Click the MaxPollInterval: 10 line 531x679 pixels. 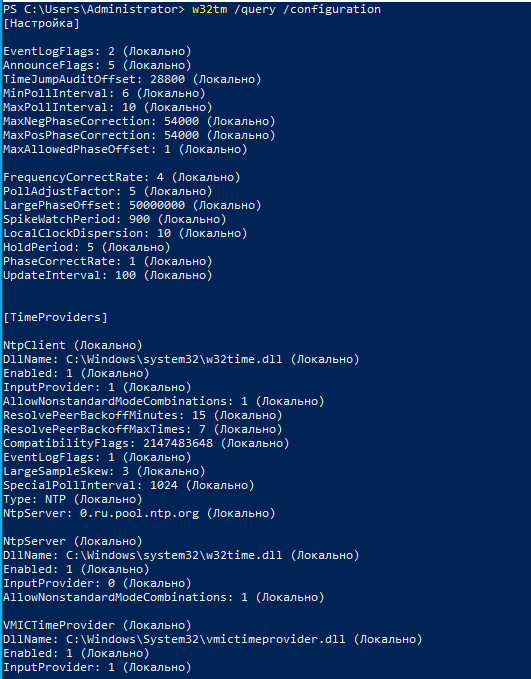[107, 107]
